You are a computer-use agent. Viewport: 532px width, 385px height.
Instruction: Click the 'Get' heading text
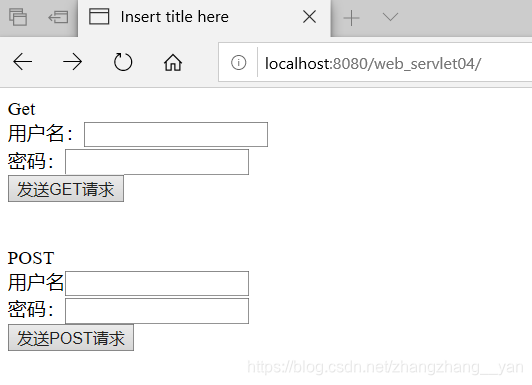click(x=21, y=109)
